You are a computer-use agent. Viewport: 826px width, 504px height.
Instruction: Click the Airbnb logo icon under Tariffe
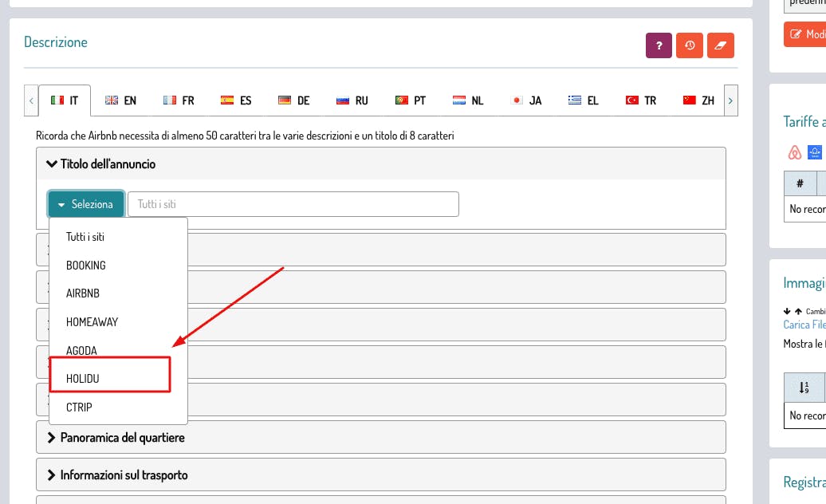click(794, 152)
